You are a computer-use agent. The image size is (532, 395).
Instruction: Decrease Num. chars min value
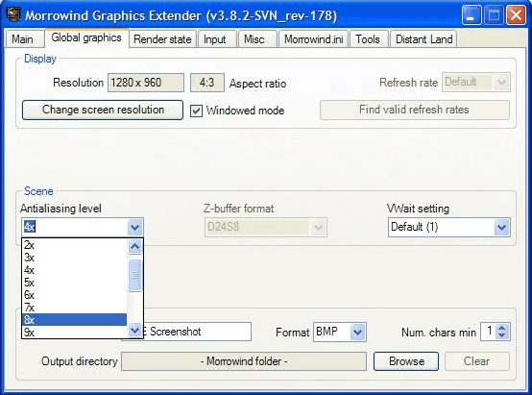pos(502,335)
